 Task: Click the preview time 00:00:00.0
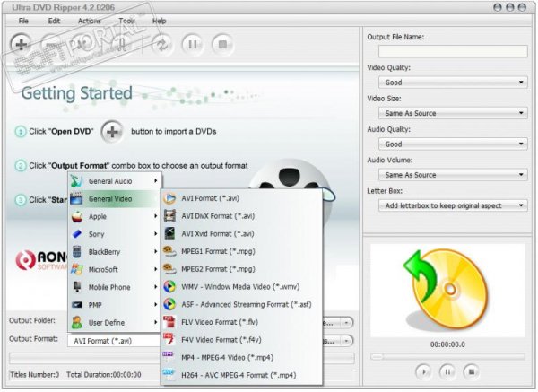[447, 344]
